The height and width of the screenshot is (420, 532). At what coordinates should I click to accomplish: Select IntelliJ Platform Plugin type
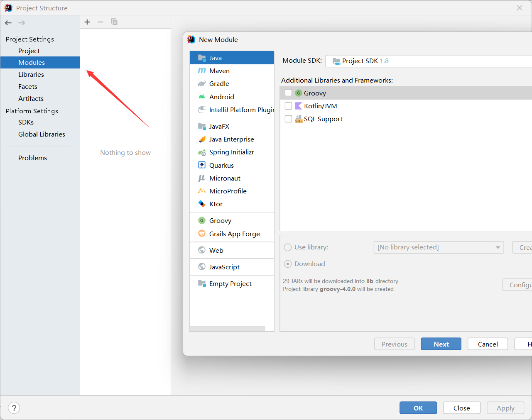(x=232, y=110)
